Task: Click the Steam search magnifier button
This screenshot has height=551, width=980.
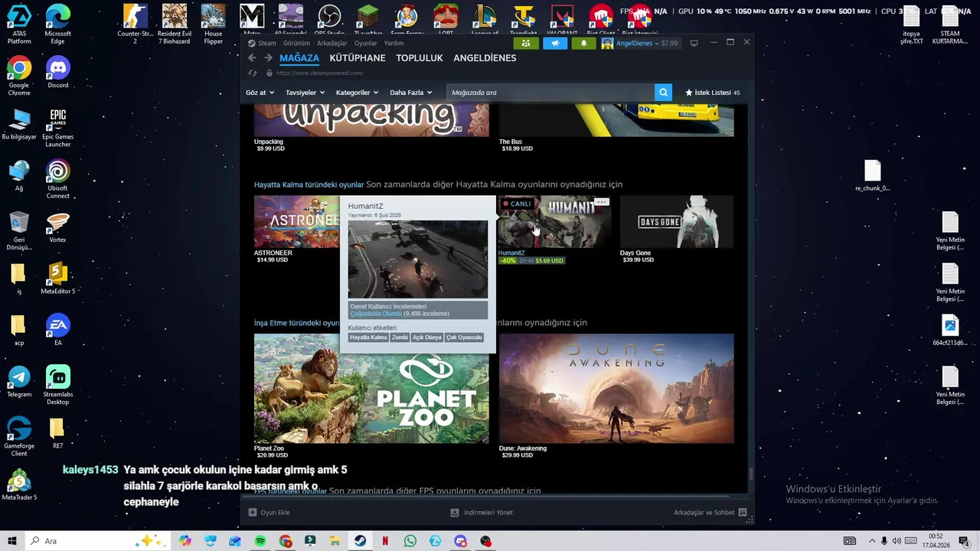Action: 663,93
